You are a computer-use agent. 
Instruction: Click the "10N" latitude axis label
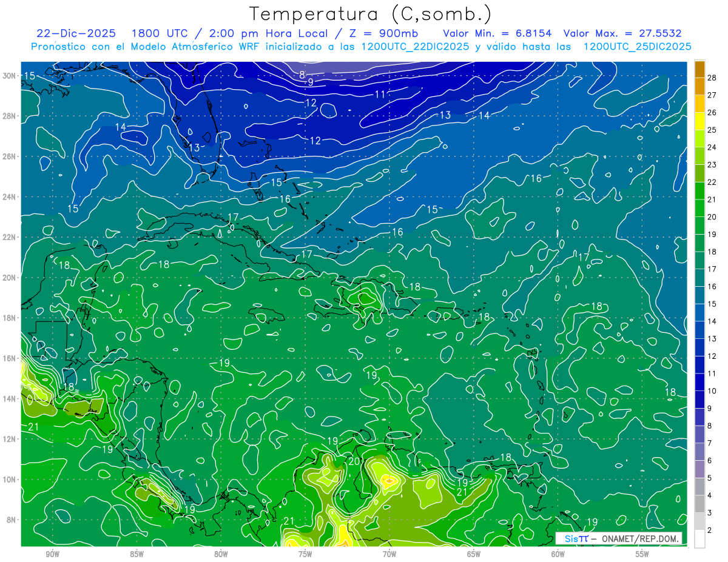(9, 480)
